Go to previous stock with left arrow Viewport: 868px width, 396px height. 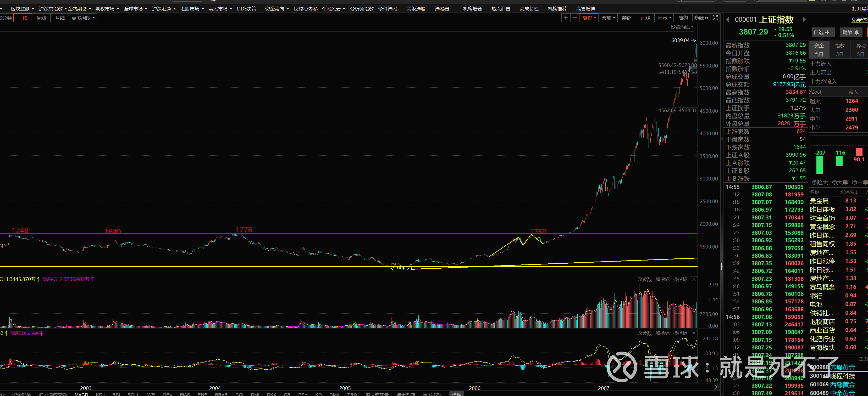click(x=727, y=20)
